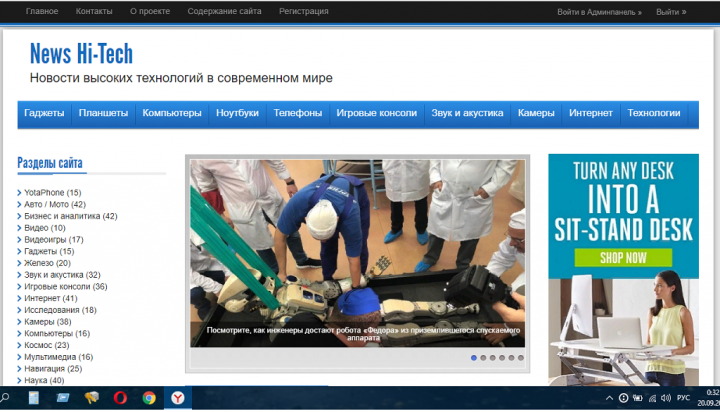Open the Камеры navbar tab
The image size is (720, 412).
coord(536,113)
